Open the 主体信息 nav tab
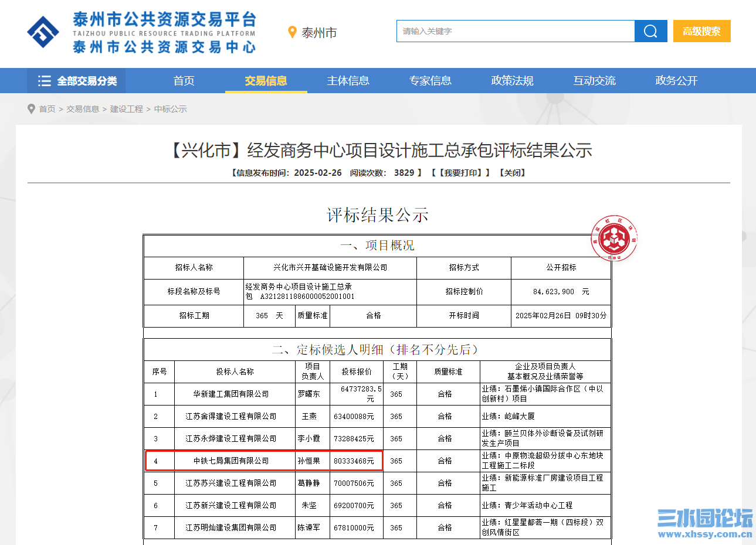Screen dimensions: 756x545 (x=348, y=81)
